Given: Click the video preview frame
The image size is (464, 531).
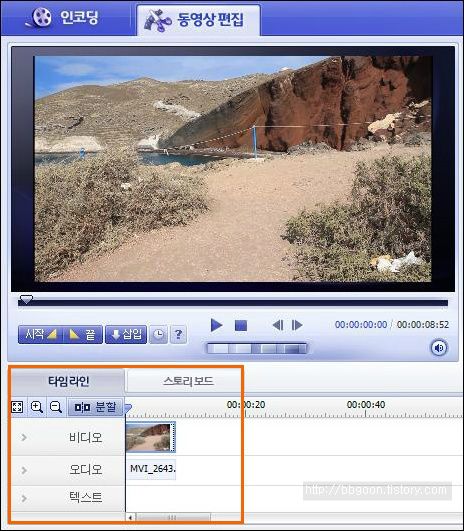Looking at the screenshot, I should click(233, 169).
